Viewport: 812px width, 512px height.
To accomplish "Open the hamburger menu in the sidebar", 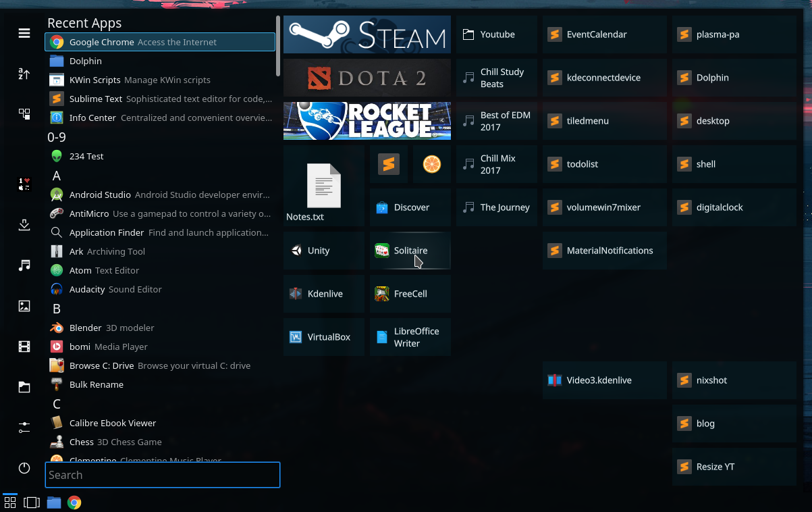I will [24, 33].
